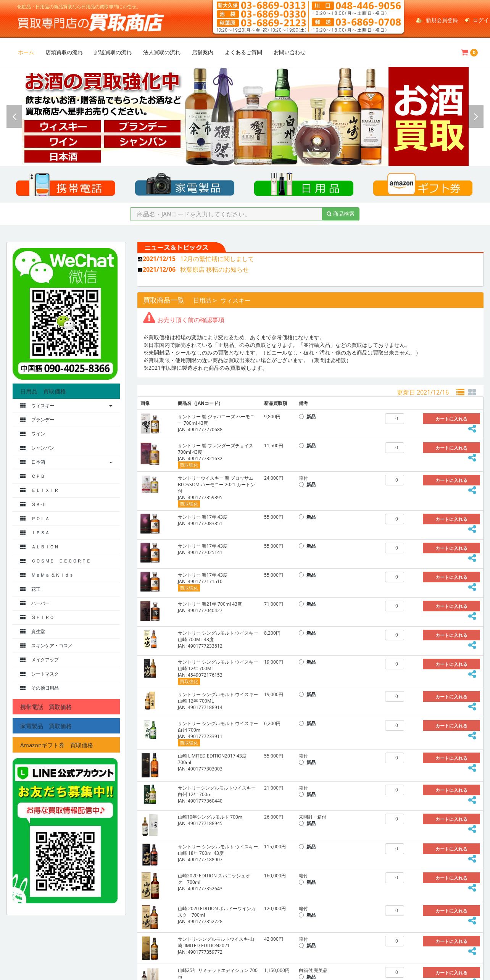Screen dimensions: 490x980
Task: Share the 響 ジャパニーズハーモニー item
Action: point(472,429)
